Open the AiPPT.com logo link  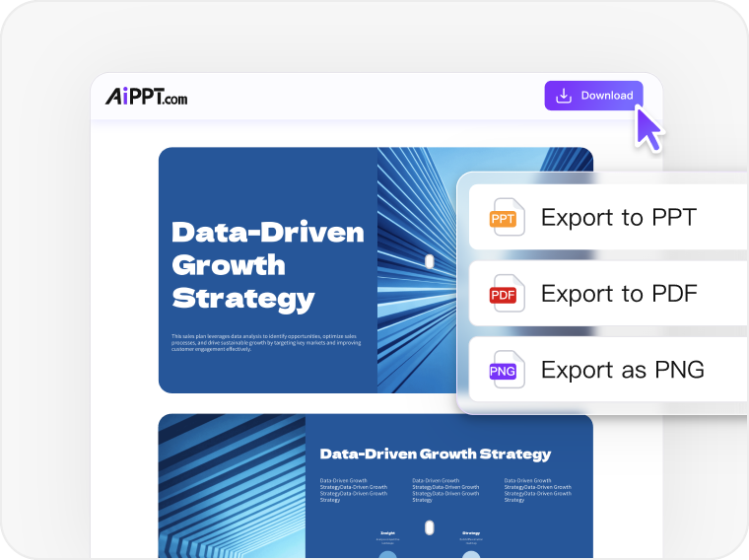146,97
